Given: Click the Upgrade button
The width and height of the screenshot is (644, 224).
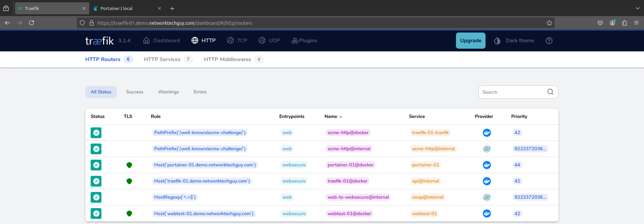Looking at the screenshot, I should click(x=470, y=40).
